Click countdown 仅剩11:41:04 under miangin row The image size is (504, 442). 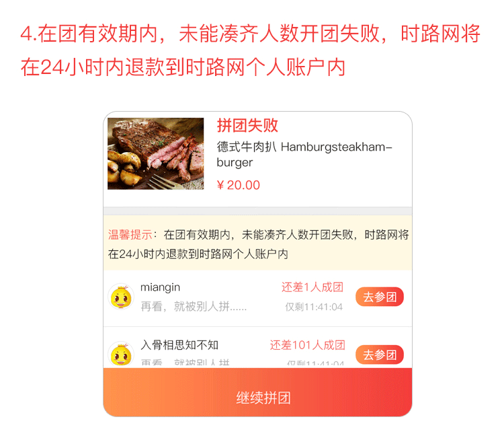314,307
